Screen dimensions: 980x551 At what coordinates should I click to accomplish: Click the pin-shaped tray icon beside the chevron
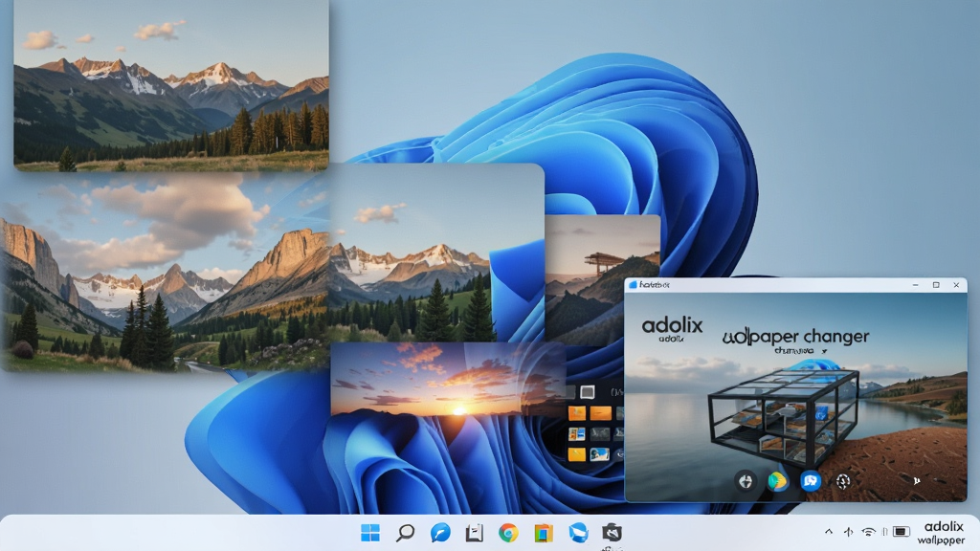848,532
